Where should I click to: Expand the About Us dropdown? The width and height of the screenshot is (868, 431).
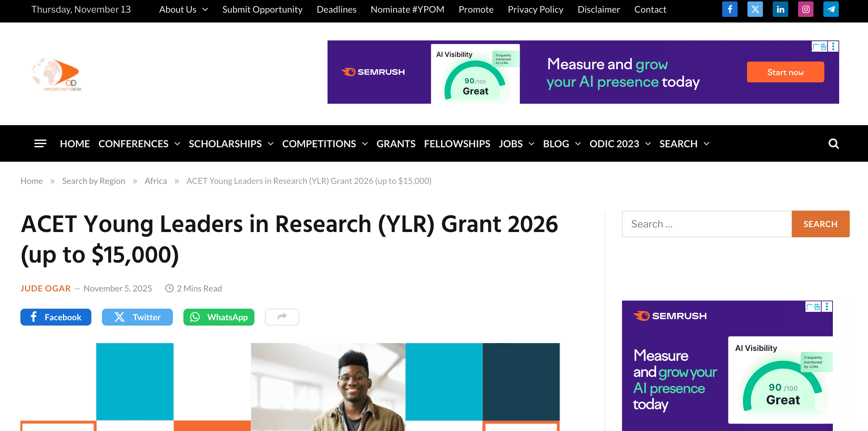pyautogui.click(x=183, y=9)
